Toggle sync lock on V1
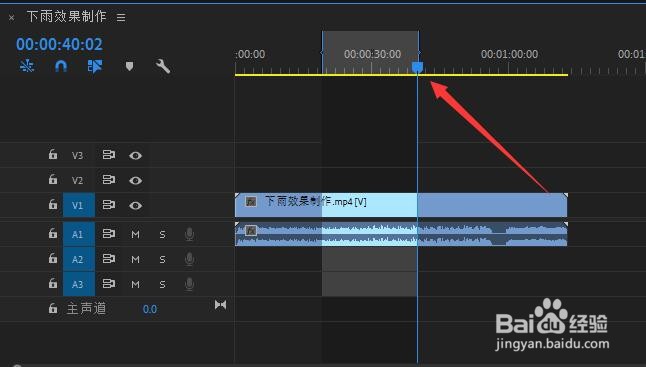Screen dimensions: 646x367 [x=109, y=205]
